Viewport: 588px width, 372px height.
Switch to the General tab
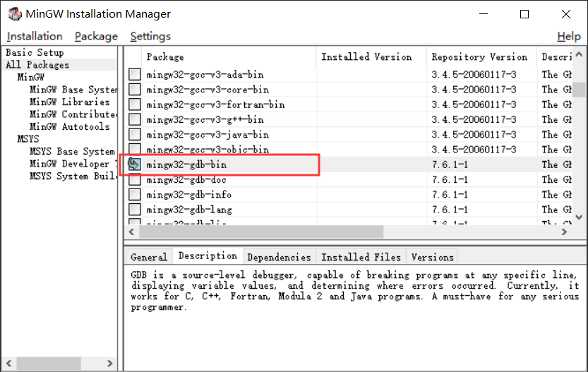click(149, 257)
